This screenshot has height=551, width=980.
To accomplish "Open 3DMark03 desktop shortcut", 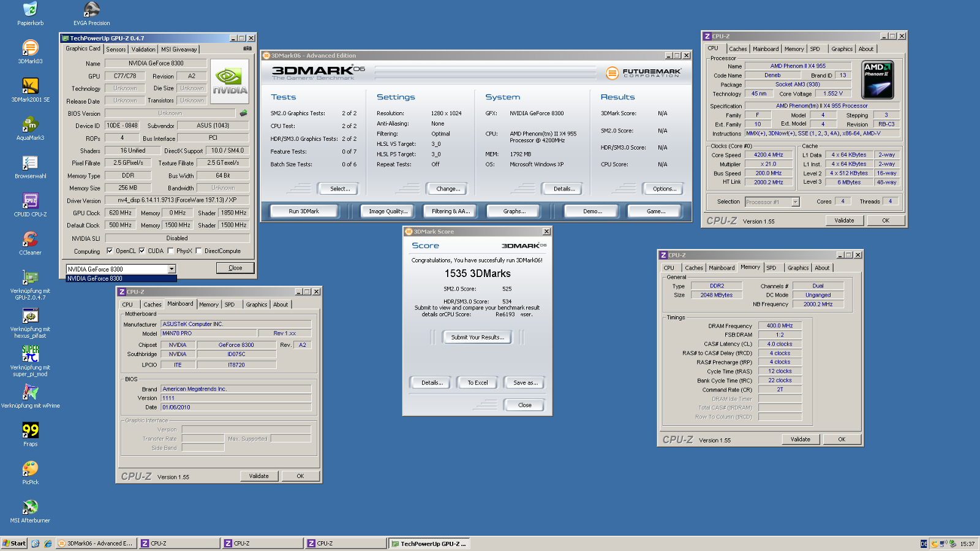I will (x=30, y=52).
